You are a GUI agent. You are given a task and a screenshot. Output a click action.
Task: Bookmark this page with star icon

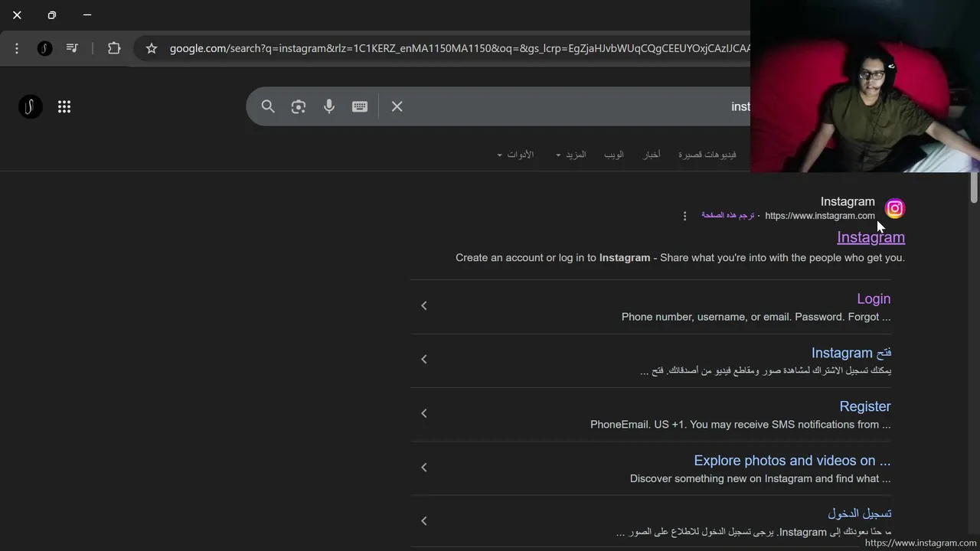click(152, 48)
